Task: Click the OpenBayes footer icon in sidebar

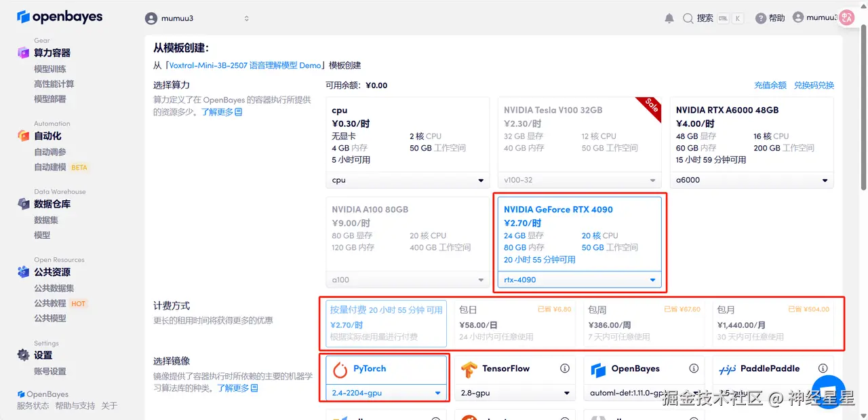Action: tap(21, 394)
